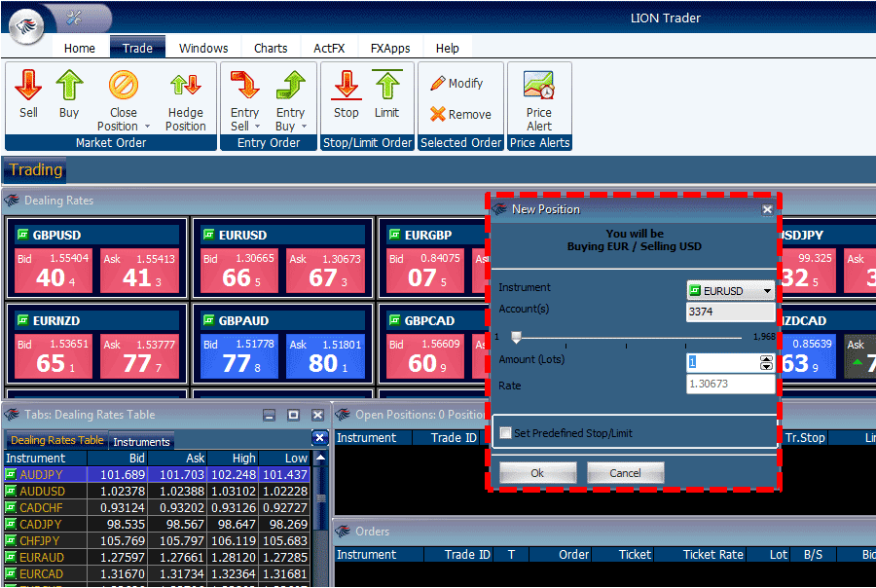
Task: Click the GBPAUD instrument icon in Dealing Rates
Action: coord(209,320)
